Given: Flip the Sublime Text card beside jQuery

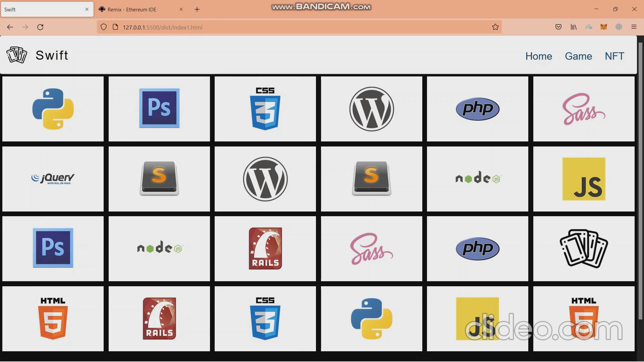Looking at the screenshot, I should click(159, 179).
